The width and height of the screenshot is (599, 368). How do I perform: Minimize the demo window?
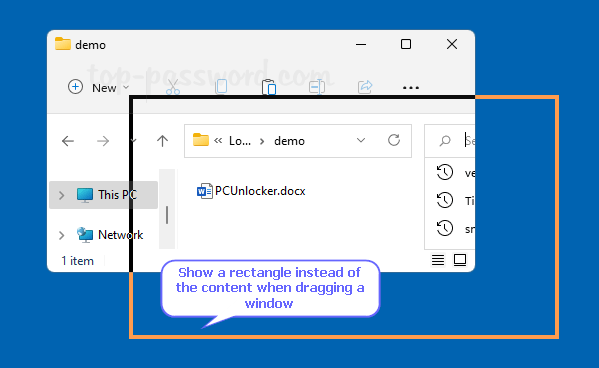(361, 45)
